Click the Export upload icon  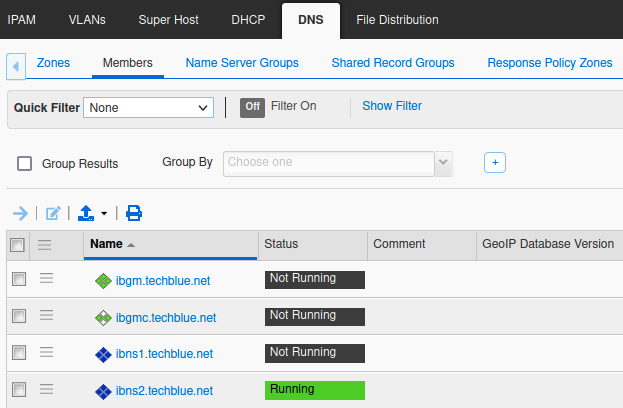click(x=86, y=213)
